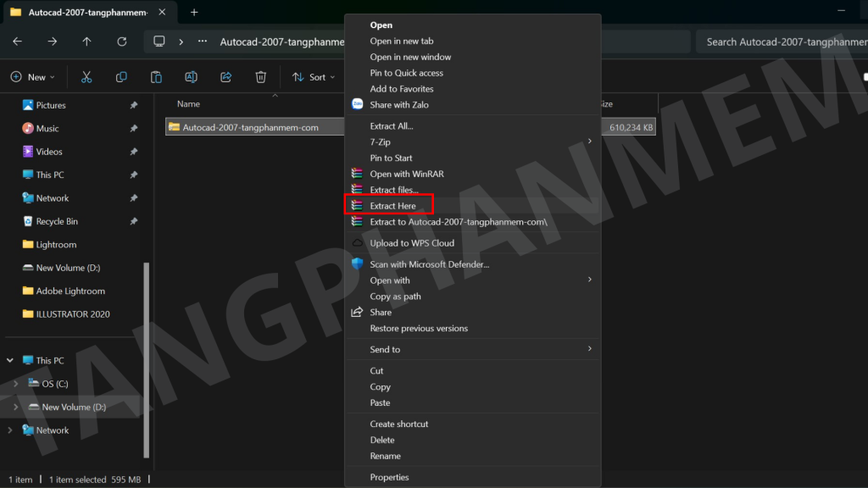Click the Copy icon in toolbar
The height and width of the screenshot is (488, 868).
pyautogui.click(x=121, y=77)
